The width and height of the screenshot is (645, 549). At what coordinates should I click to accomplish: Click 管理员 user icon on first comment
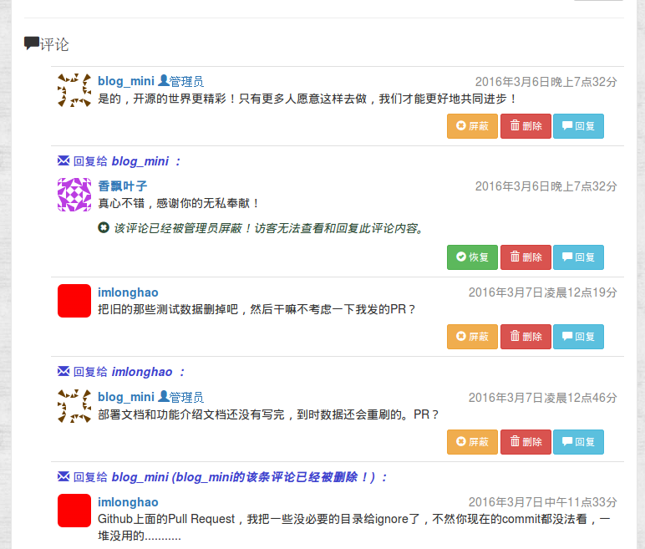coord(164,80)
